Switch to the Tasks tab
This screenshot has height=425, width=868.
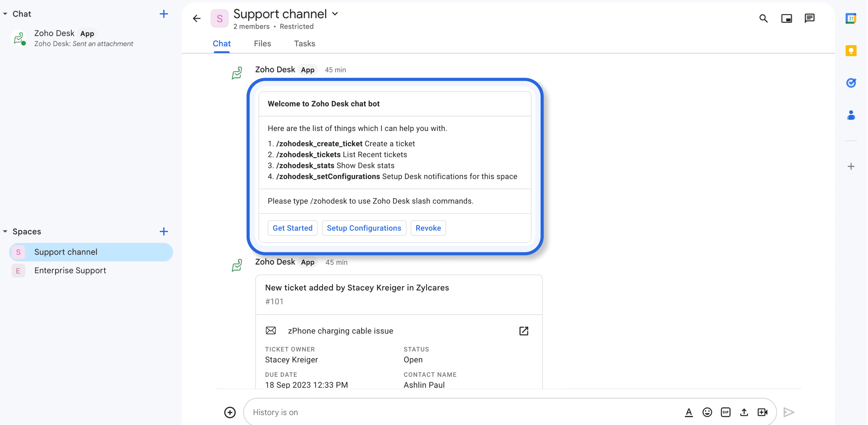click(x=304, y=43)
